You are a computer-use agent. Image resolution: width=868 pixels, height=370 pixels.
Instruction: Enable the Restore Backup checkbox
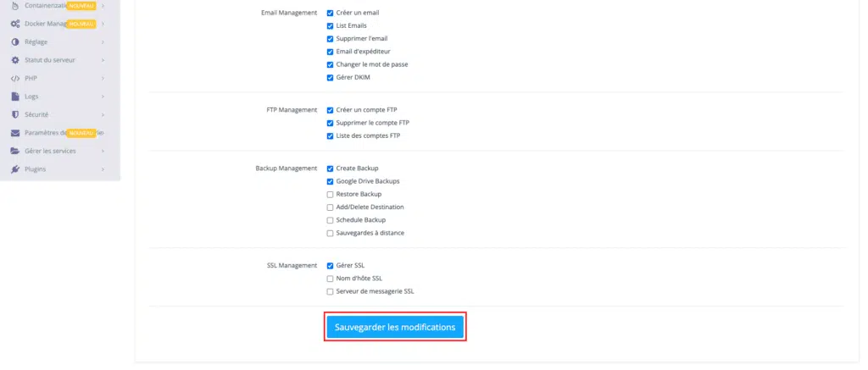coord(330,194)
